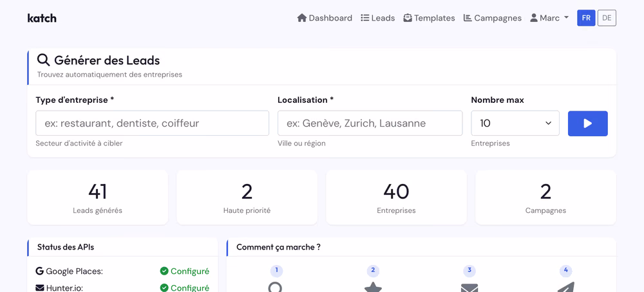Click the Ville ou région hint text
644x292 pixels.
click(301, 143)
